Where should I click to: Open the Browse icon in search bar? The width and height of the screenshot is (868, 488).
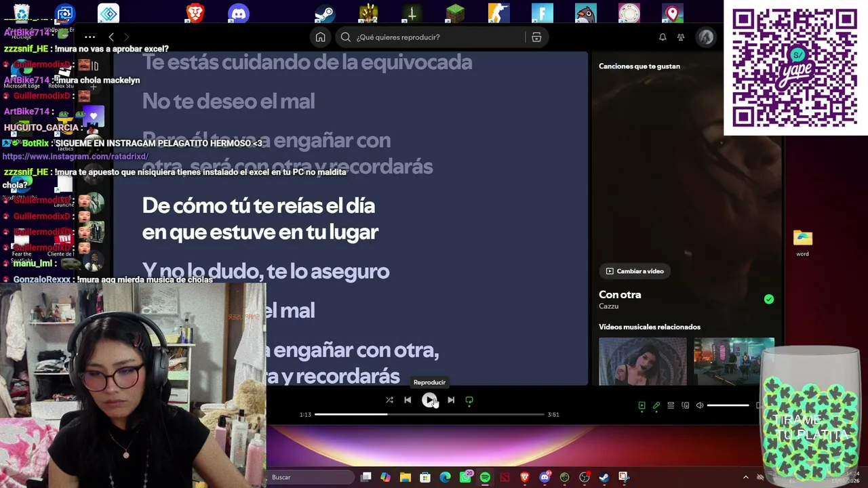(x=536, y=37)
